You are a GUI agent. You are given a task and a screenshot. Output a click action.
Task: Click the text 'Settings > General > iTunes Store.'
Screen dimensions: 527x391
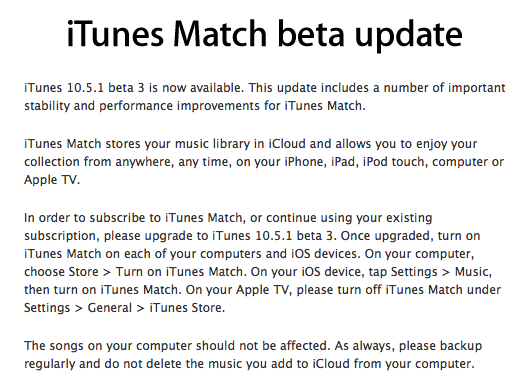124,308
